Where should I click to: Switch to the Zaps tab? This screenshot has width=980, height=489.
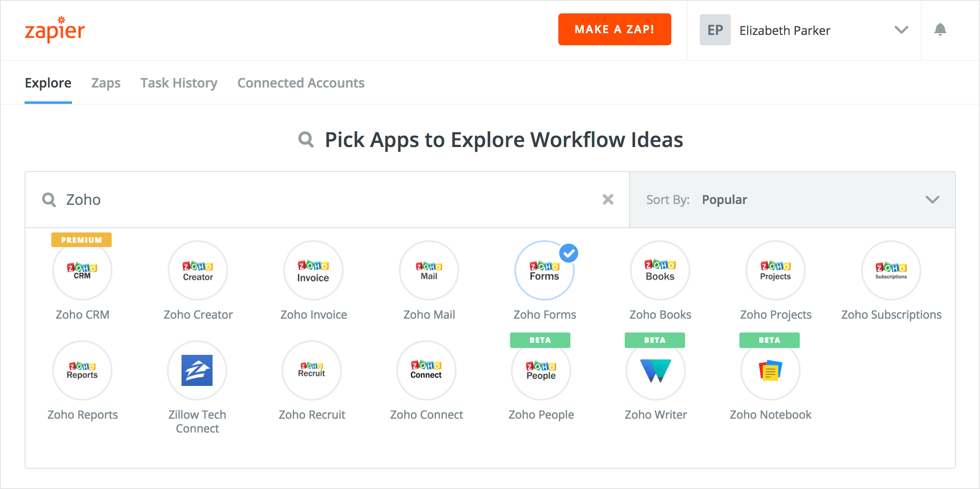tap(106, 83)
